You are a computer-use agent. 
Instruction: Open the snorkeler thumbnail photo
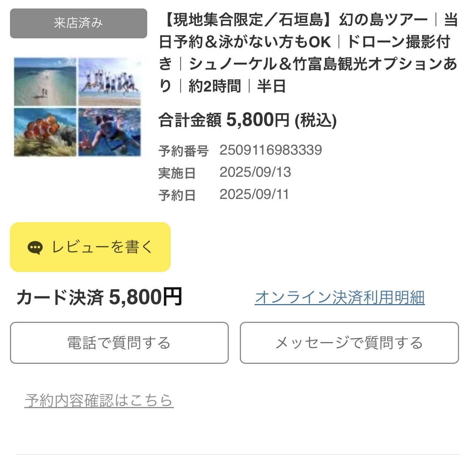pos(110,132)
